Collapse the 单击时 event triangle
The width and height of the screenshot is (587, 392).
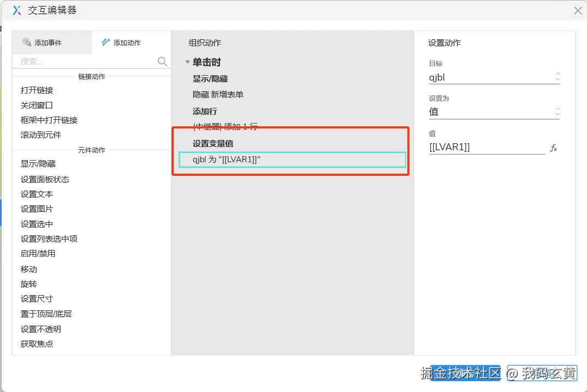pyautogui.click(x=187, y=62)
